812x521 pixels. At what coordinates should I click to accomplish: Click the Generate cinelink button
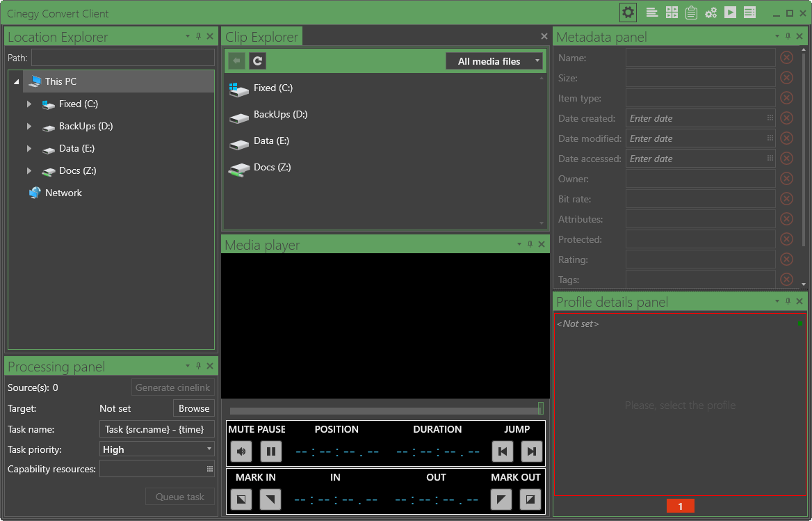[173, 387]
